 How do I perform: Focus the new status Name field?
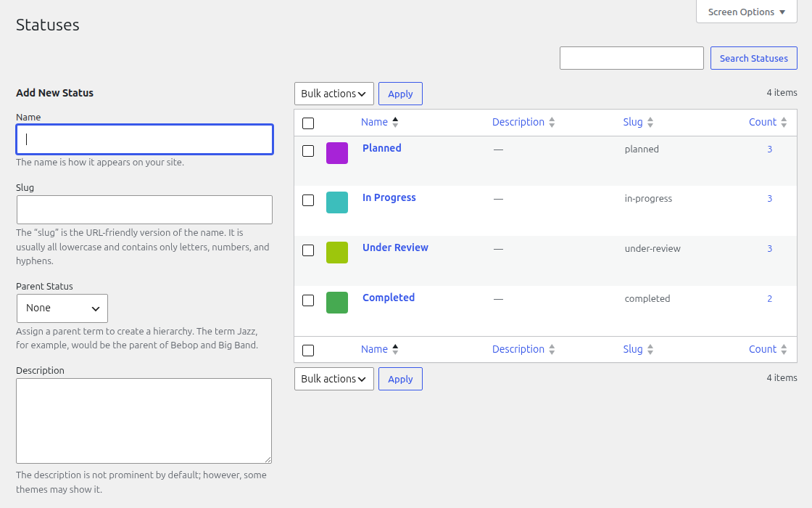point(144,139)
